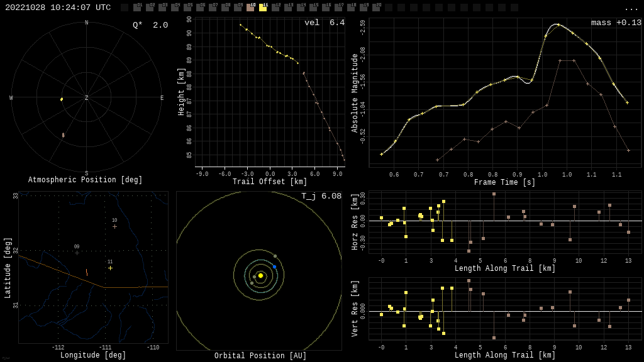Image resolution: width=644 pixels, height=362 pixels.
Task: Click the Orbital Position [AU] label
Action: [x=260, y=356]
